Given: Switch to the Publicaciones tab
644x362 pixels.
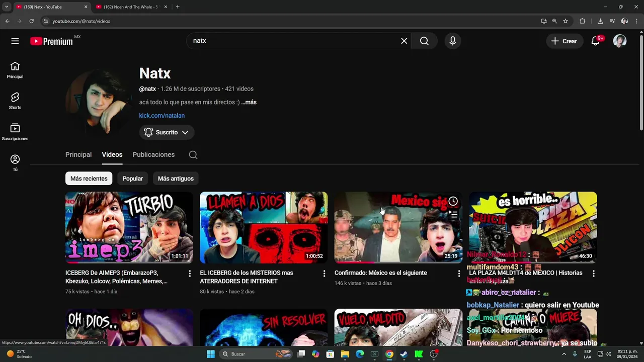Looking at the screenshot, I should pos(153,155).
